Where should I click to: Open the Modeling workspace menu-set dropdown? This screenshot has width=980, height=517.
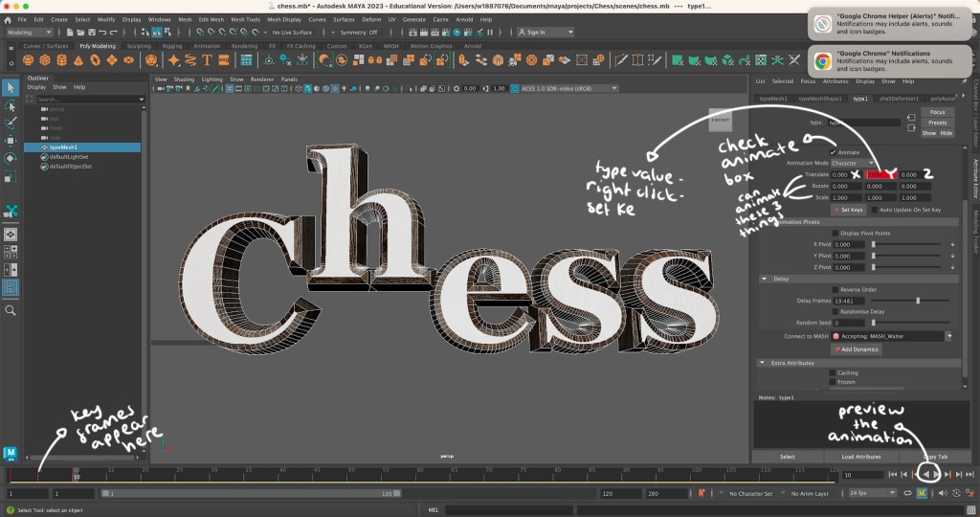31,32
